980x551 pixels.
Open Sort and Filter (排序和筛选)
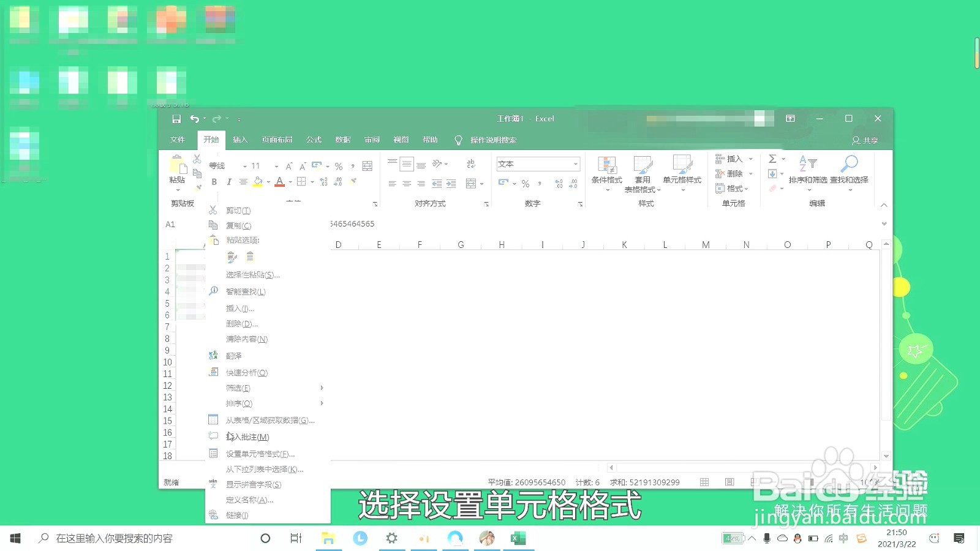pos(808,173)
